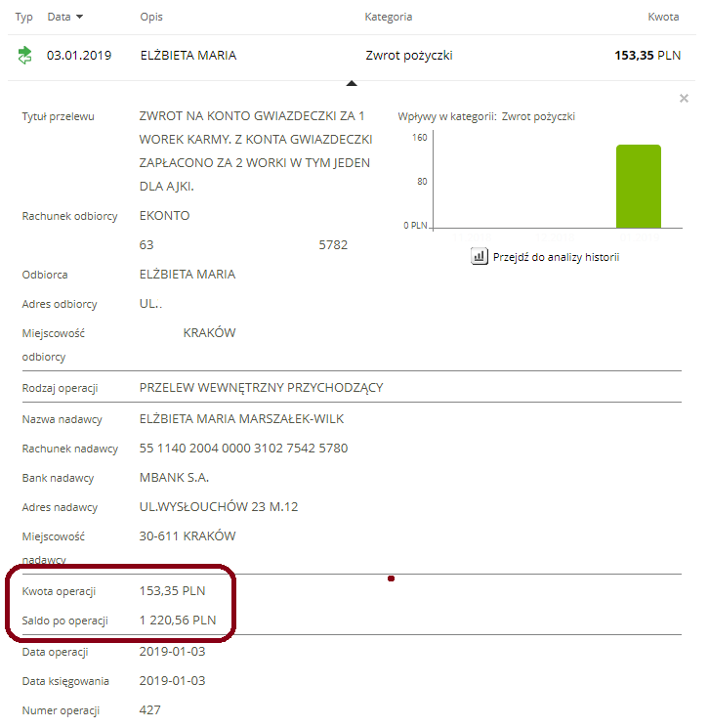
Task: Click Data księgowania value 2019-01-03
Action: coord(172,681)
